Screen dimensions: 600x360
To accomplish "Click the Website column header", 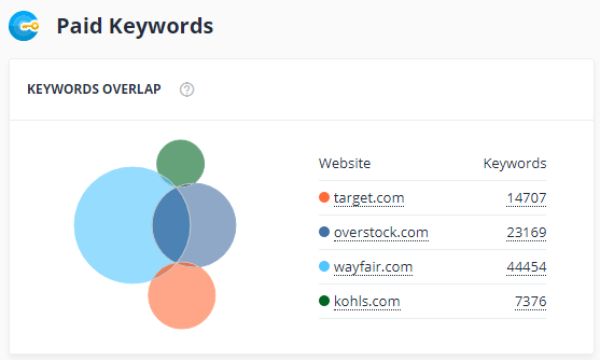I will (x=345, y=163).
